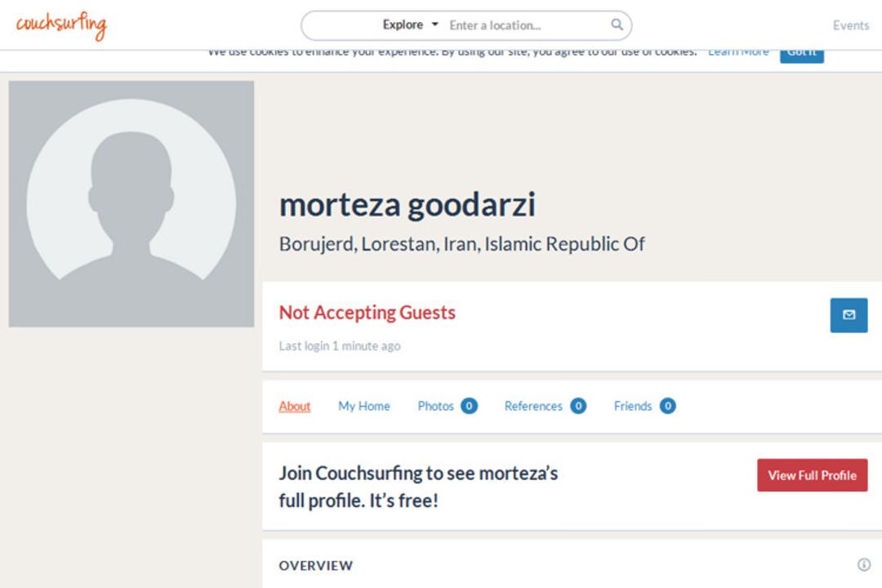Click the Explore dropdown arrow
The width and height of the screenshot is (882, 588).
pyautogui.click(x=434, y=24)
